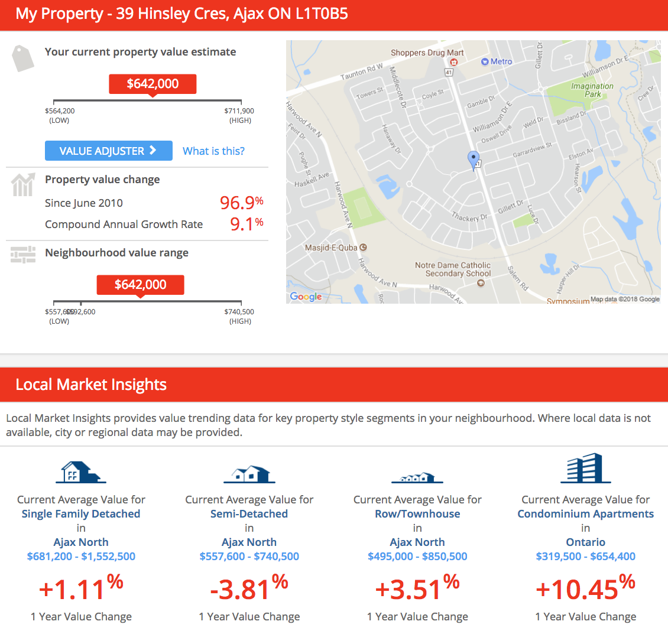Click the Semi-Detached house icon

tap(249, 474)
